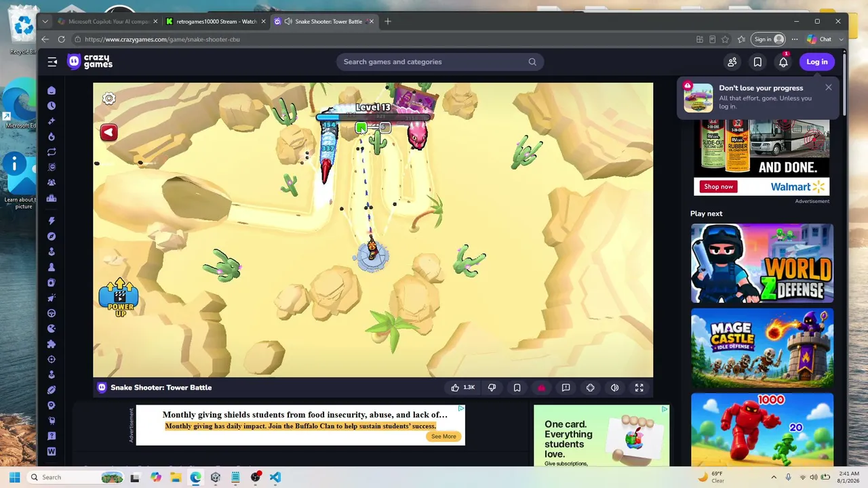Mute the Snake Shooter tab audio

[x=288, y=22]
